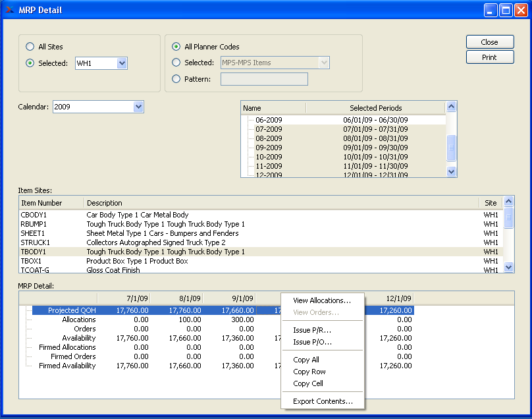This screenshot has height=419, width=532.
Task: Maximize the MRP Detail window
Action: click(506, 10)
